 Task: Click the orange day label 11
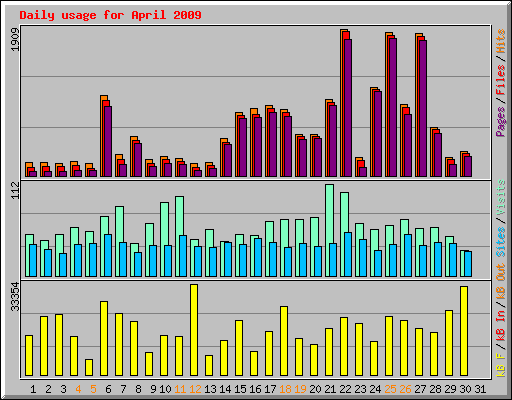[x=180, y=389]
